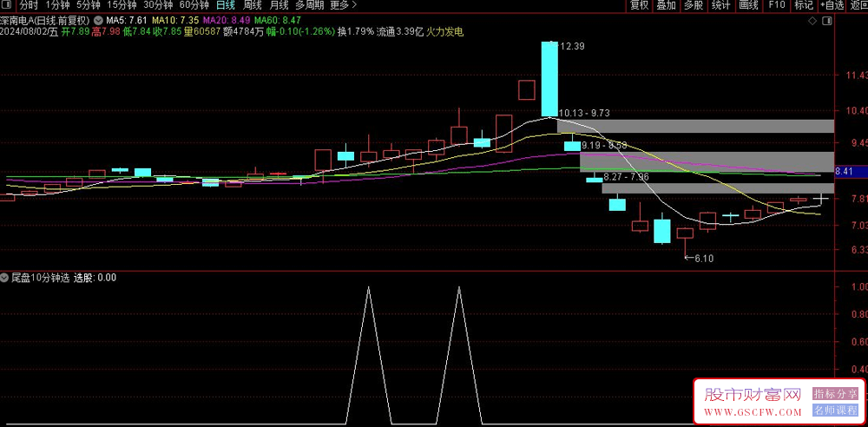Click the 10.13 - 9.73 gap label

(584, 113)
